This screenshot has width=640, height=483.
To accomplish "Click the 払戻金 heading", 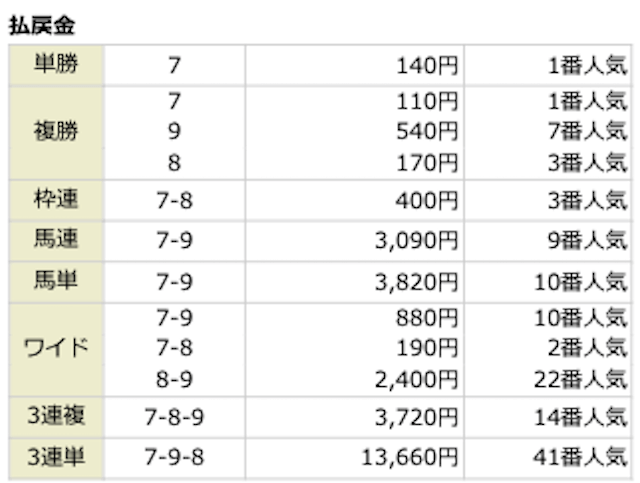I will click(x=42, y=27).
